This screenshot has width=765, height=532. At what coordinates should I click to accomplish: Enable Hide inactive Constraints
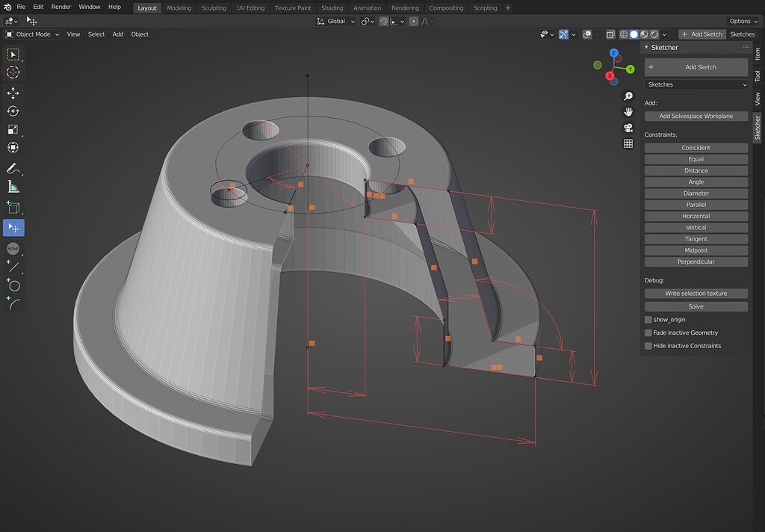click(x=647, y=345)
